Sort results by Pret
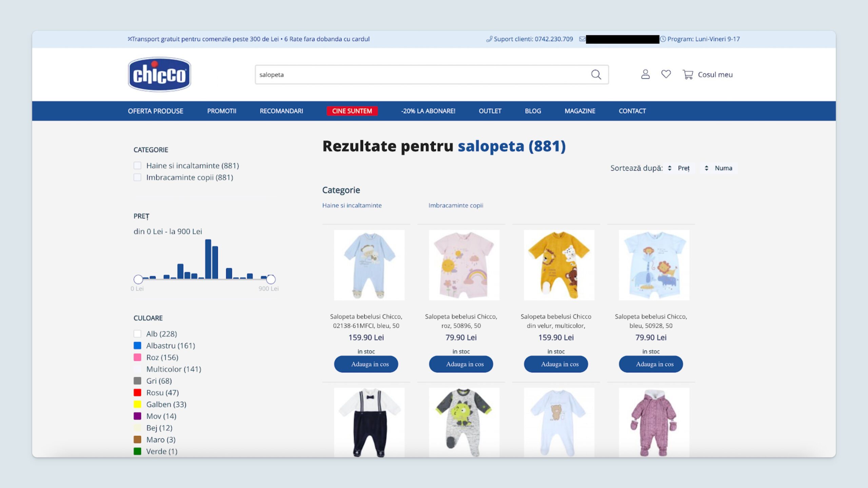The width and height of the screenshot is (868, 488). [679, 168]
